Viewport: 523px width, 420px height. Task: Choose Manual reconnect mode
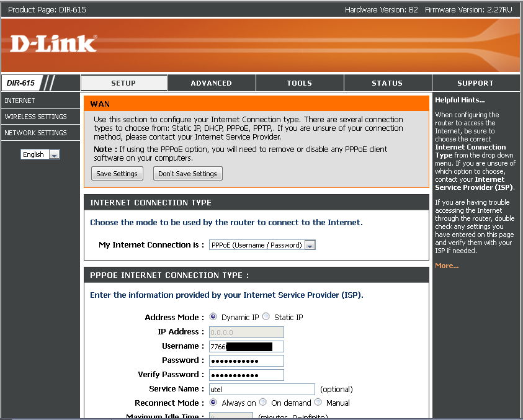(318, 402)
